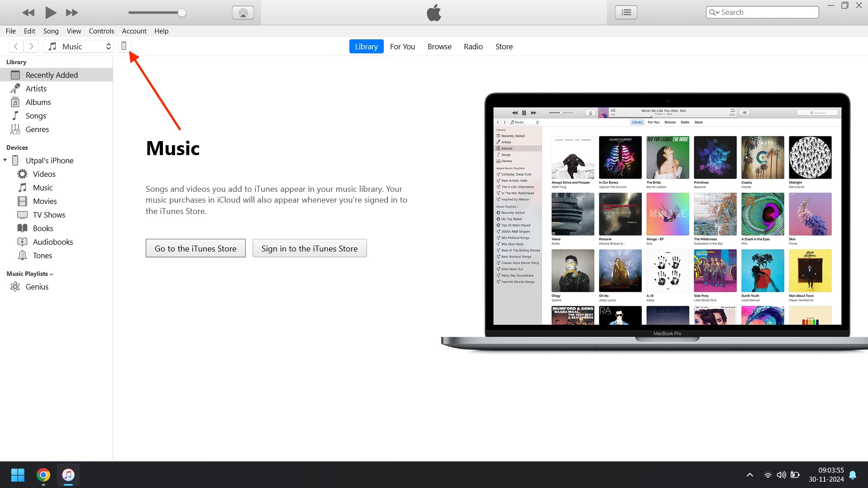Open the battery status tray icon
868x488 pixels.
(x=795, y=475)
